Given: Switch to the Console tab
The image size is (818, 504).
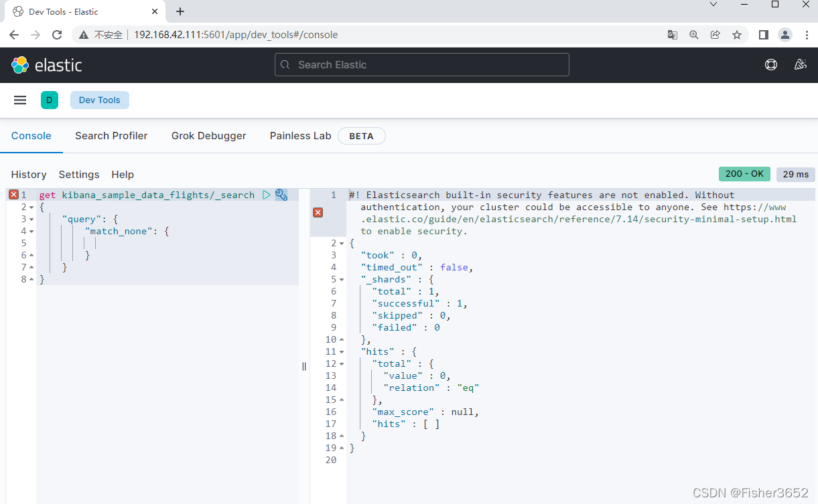Looking at the screenshot, I should [31, 136].
